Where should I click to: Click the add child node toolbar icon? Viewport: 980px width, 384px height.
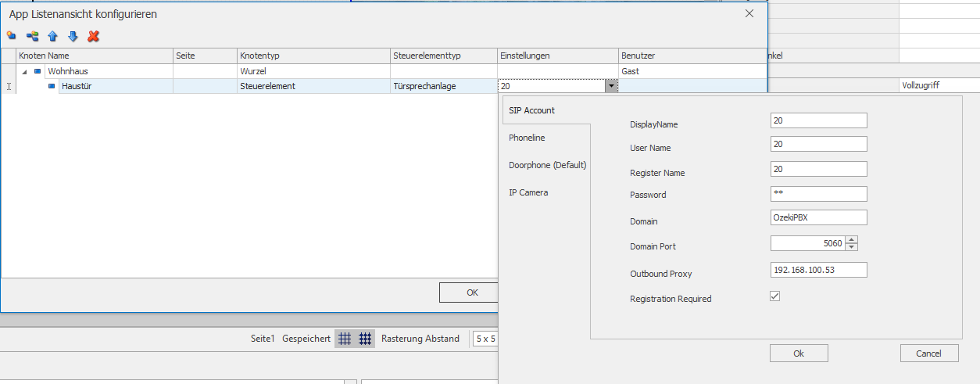pyautogui.click(x=32, y=36)
